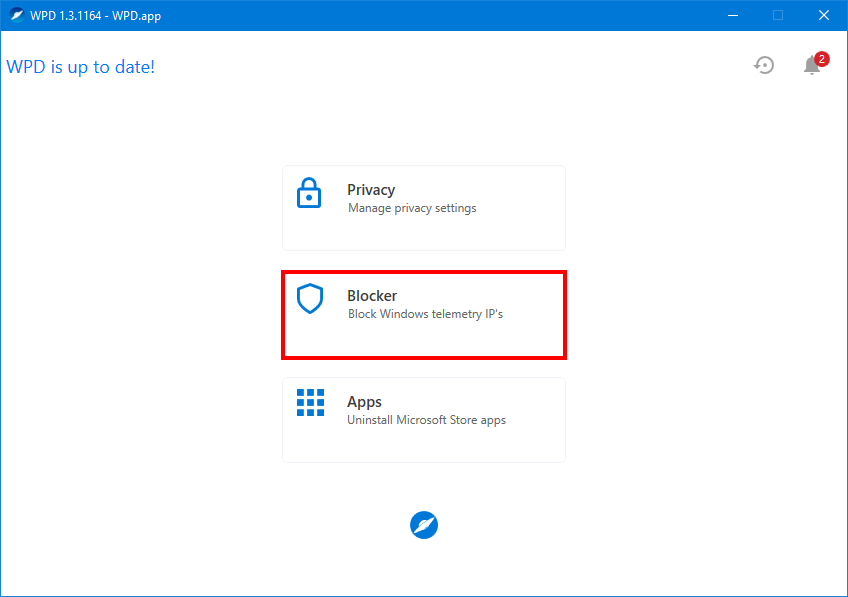Click 'Manage privacy settings' text

click(x=412, y=208)
